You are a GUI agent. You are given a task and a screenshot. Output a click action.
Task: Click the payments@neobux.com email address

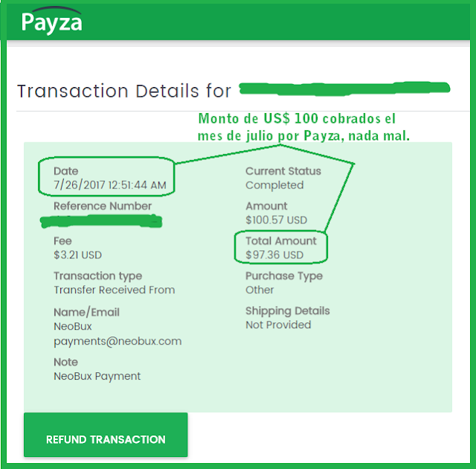118,342
